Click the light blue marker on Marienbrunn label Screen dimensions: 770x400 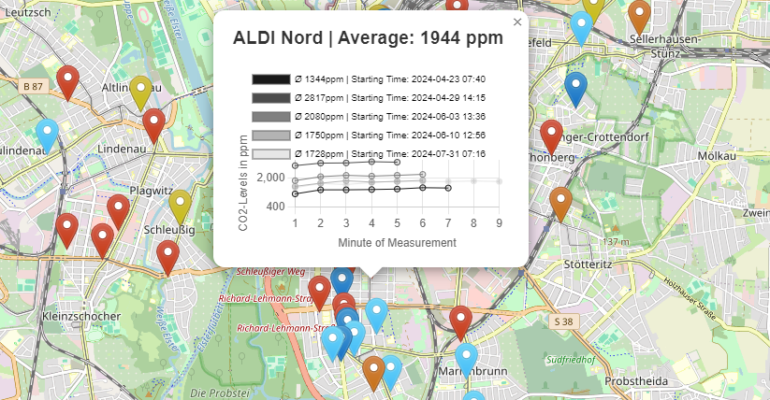point(467,361)
